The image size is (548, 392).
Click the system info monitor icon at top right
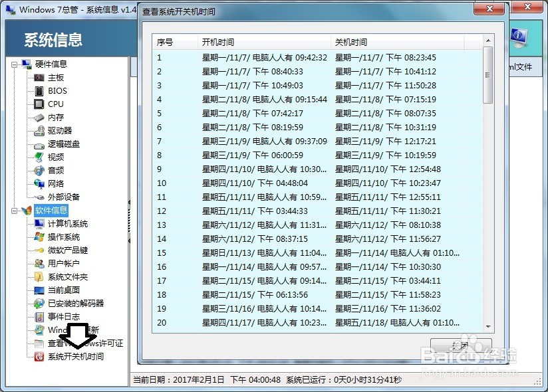click(519, 38)
